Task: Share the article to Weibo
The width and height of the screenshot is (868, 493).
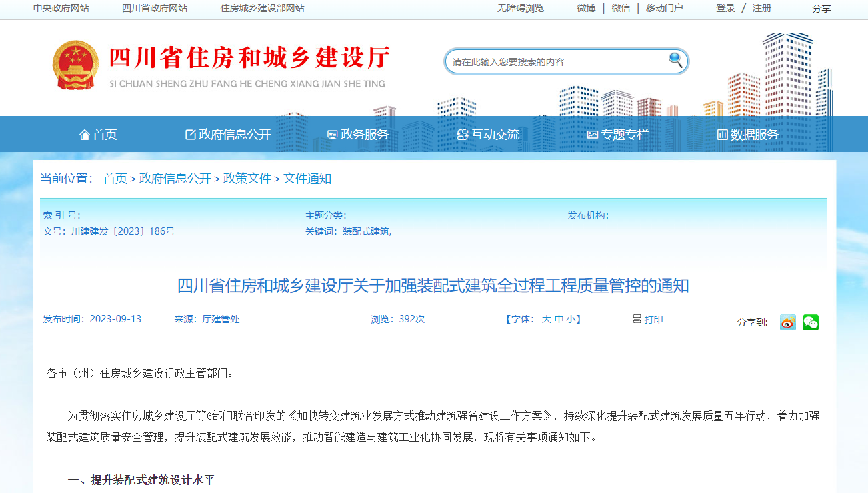Action: 787,322
